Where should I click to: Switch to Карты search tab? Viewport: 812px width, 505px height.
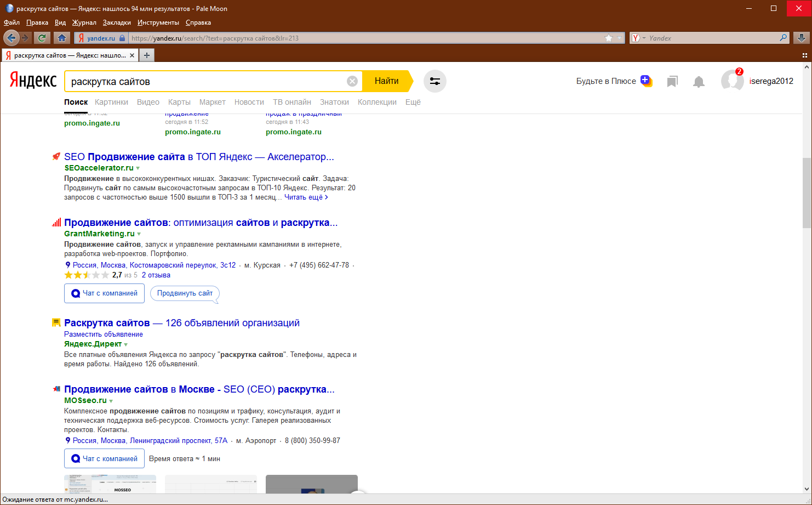click(179, 102)
